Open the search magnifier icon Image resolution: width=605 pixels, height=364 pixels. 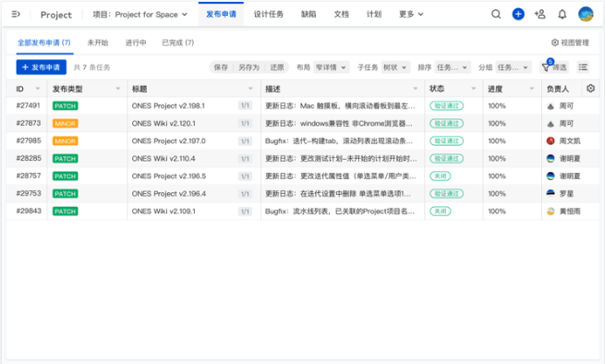(496, 14)
